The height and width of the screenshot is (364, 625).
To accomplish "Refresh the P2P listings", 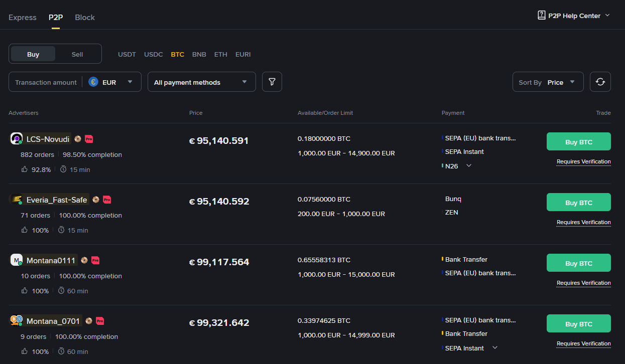I will [600, 82].
